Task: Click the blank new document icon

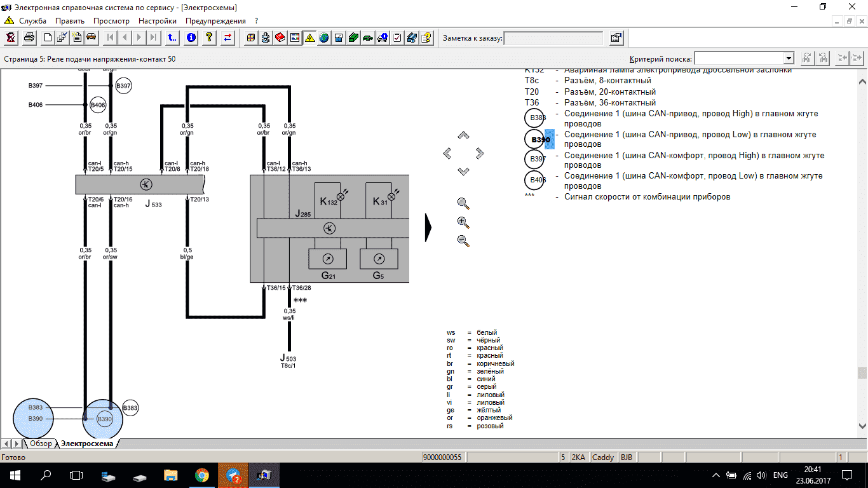Action: click(48, 37)
